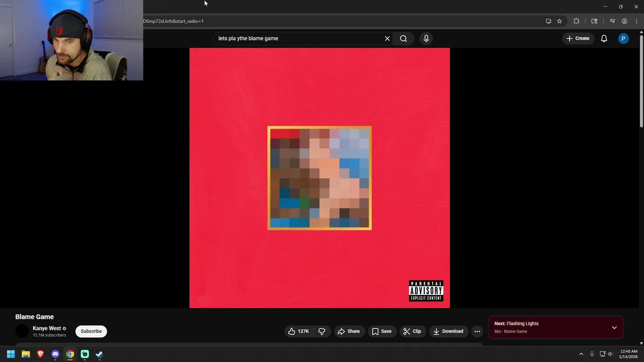Image resolution: width=644 pixels, height=362 pixels.
Task: Open Steam from the taskbar
Action: (100, 354)
